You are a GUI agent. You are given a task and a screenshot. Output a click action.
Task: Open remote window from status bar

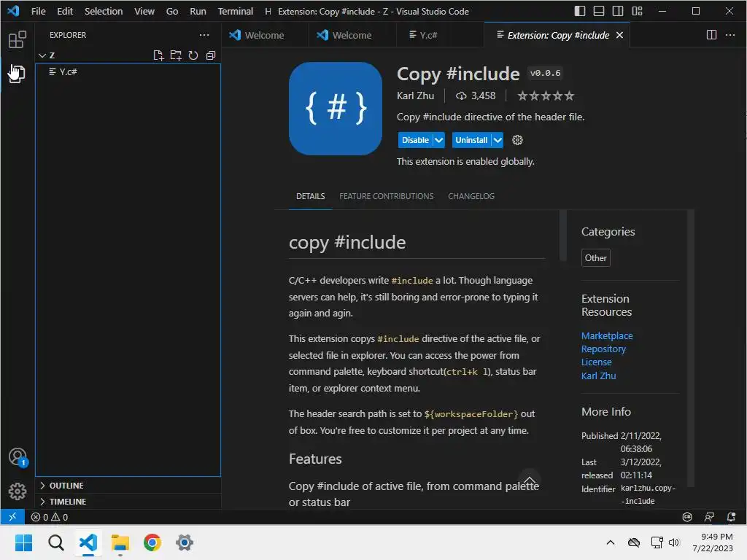click(12, 517)
